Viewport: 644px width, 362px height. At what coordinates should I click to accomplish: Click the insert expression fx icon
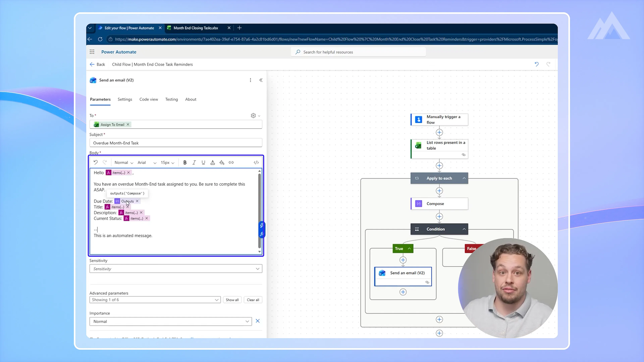coord(261,234)
